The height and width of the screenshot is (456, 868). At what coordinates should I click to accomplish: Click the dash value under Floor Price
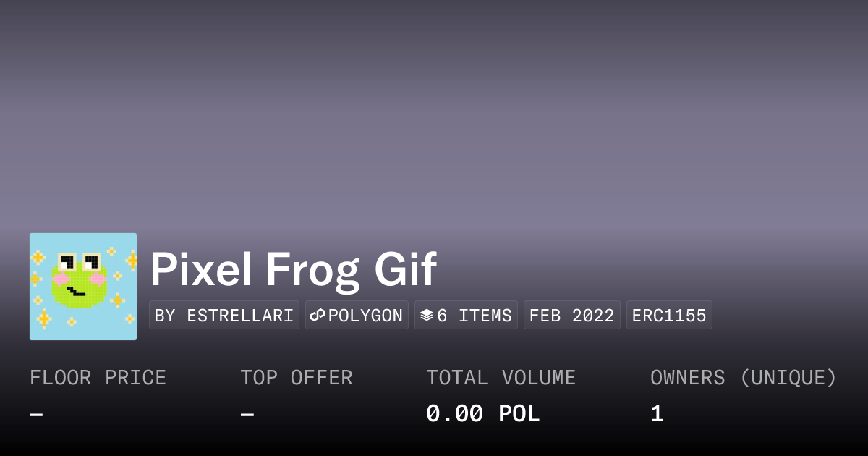tap(36, 415)
